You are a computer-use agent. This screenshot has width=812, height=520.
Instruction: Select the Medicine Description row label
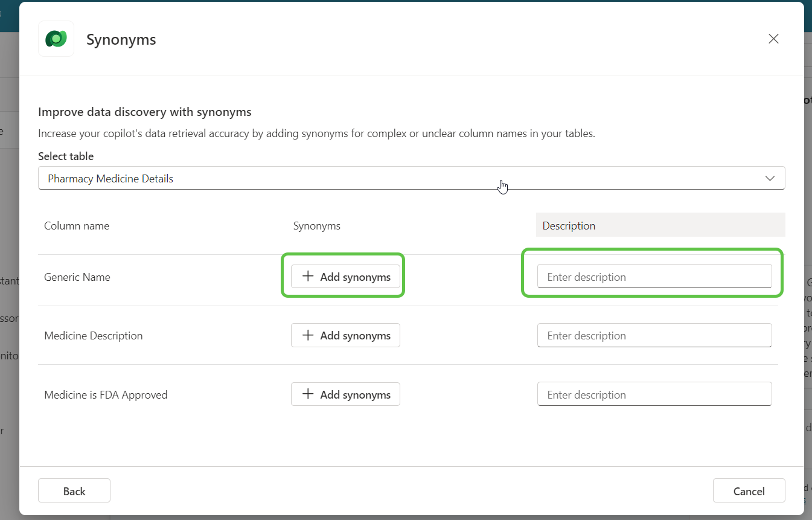94,336
